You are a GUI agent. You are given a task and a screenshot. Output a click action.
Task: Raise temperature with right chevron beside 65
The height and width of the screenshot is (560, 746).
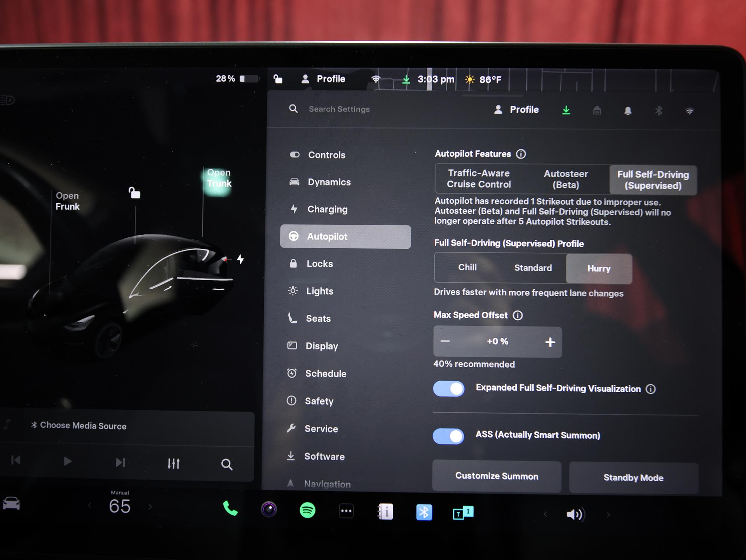[x=150, y=507]
